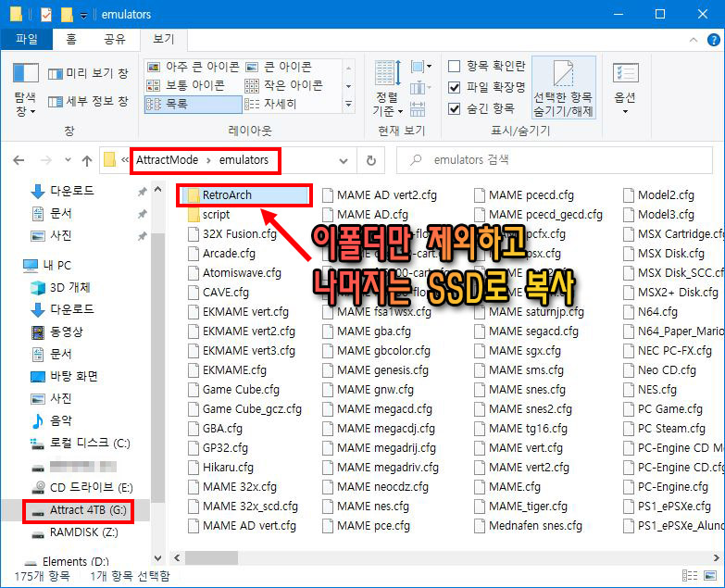Select extra large icons (아주 큰 아이콘) layout
Viewport: 725px width, 588px height.
(x=193, y=67)
